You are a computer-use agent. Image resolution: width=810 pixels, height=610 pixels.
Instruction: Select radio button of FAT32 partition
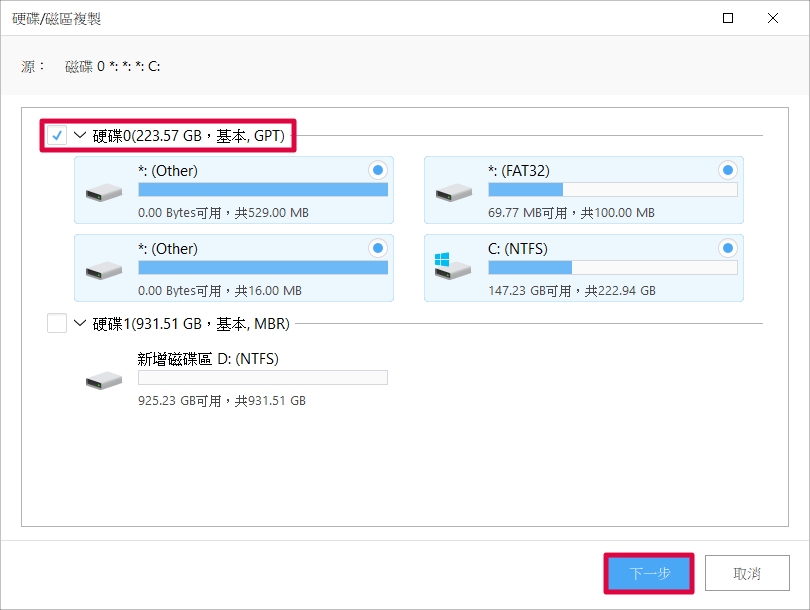727,170
